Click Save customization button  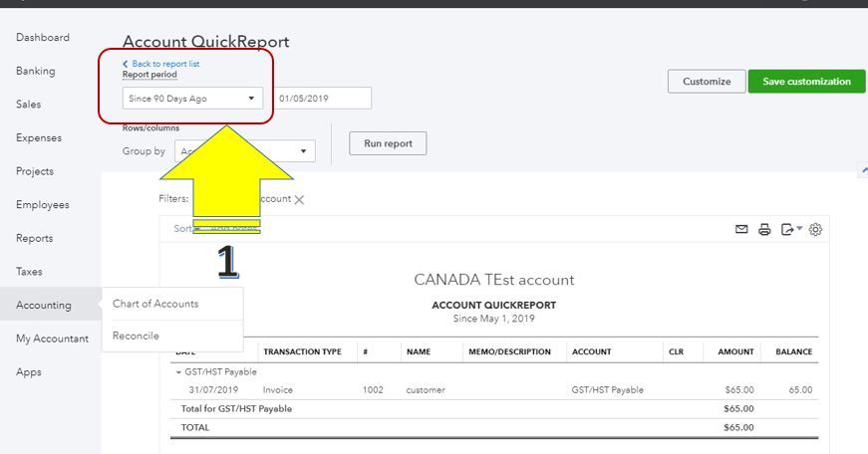click(x=806, y=82)
